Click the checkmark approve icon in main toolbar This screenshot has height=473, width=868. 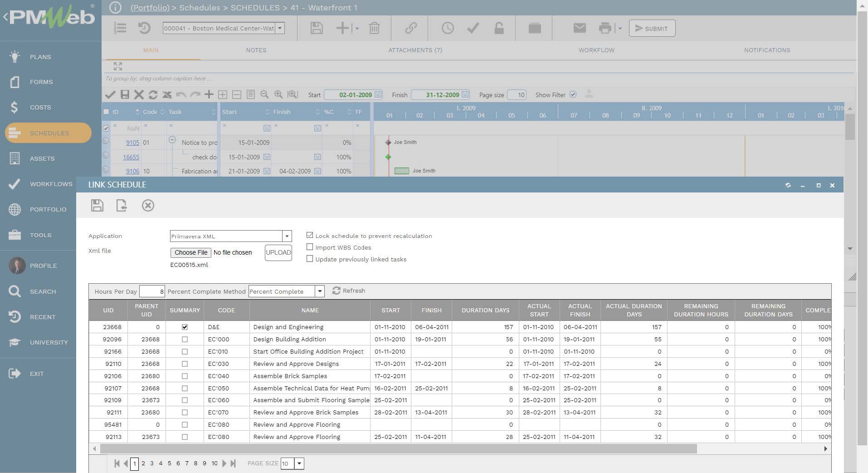coord(473,28)
